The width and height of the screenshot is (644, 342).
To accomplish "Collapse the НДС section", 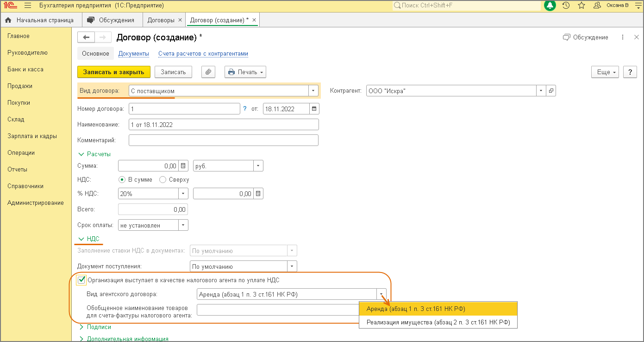I will click(89, 239).
